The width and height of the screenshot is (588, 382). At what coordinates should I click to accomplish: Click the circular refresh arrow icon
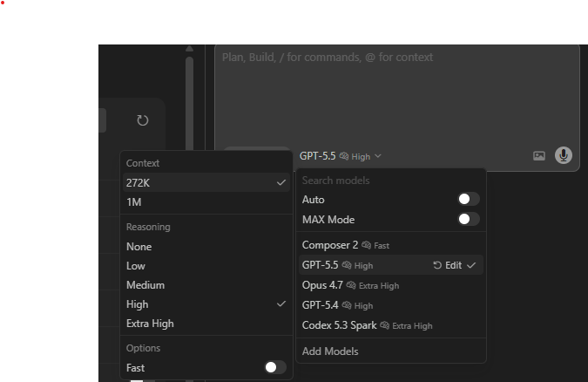pos(143,120)
